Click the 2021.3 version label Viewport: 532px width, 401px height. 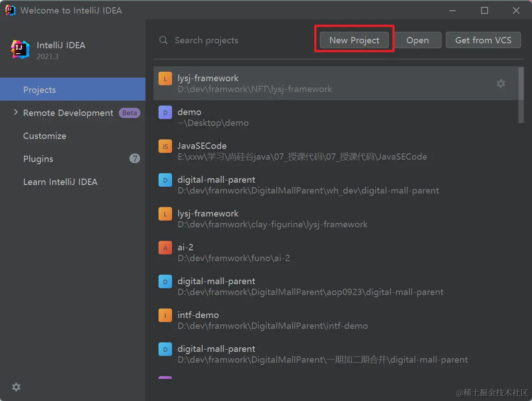47,56
